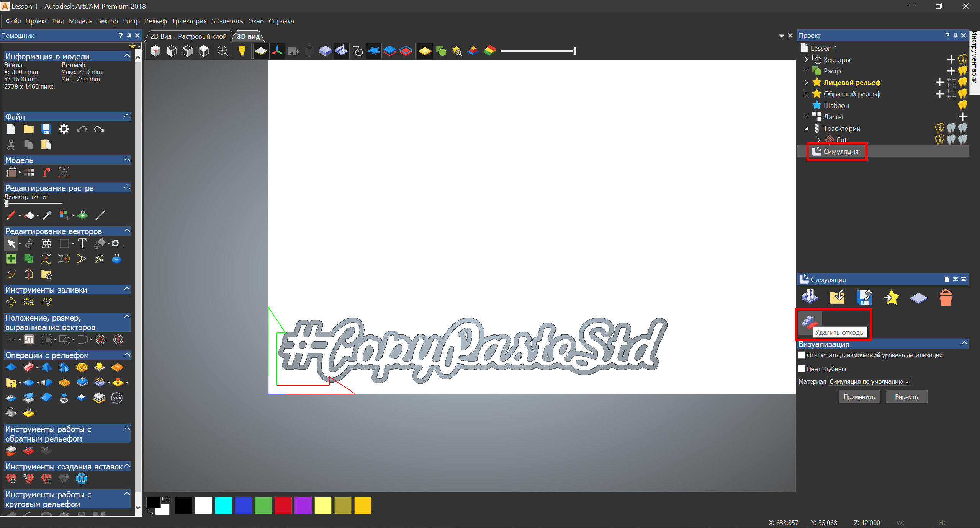The height and width of the screenshot is (528, 980).
Task: Check Отключить динамический уровень детализации option
Action: [x=802, y=355]
